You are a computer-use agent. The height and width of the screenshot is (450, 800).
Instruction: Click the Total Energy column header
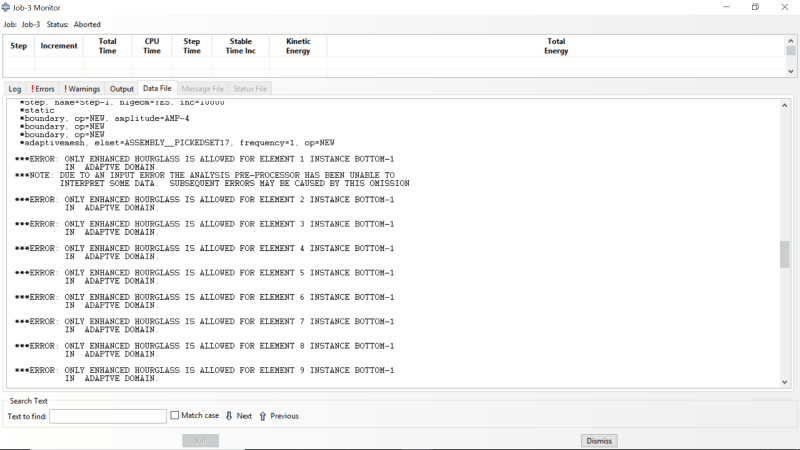coord(556,46)
